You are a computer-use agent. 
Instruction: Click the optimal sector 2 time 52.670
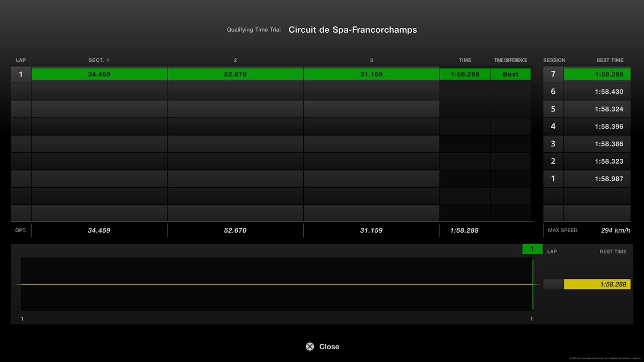point(235,230)
